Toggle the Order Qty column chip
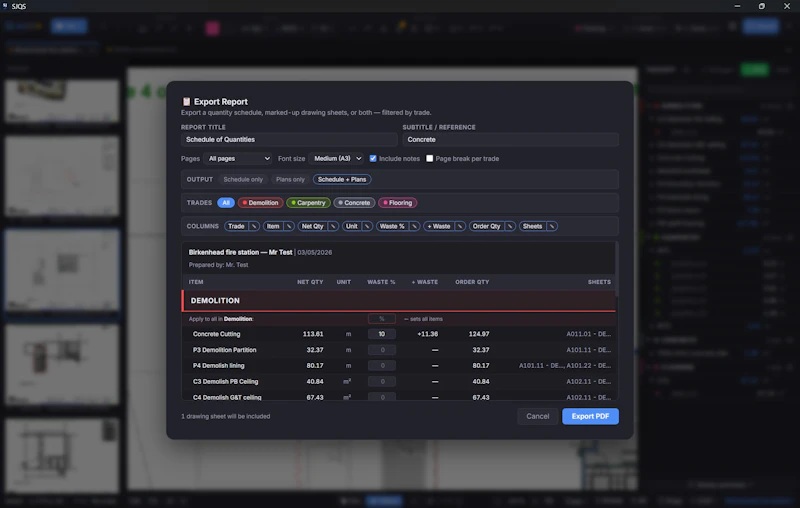 (x=486, y=226)
